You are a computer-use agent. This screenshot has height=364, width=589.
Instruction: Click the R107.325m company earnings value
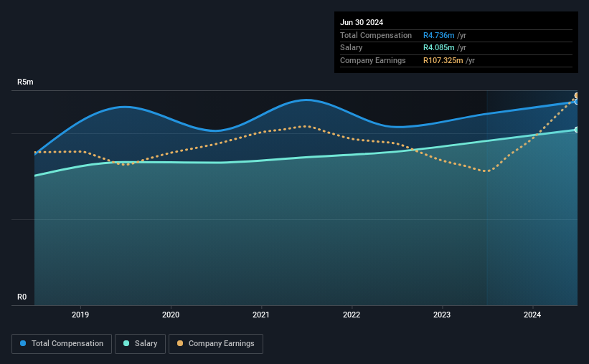coord(443,60)
